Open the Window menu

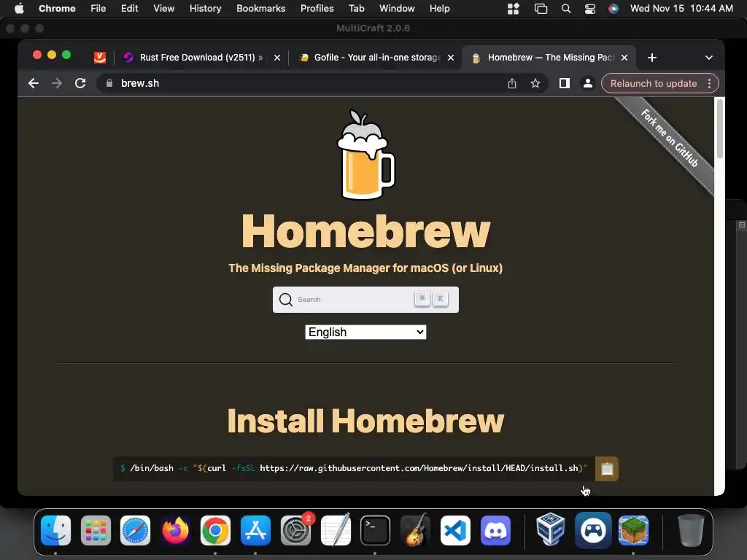[x=396, y=9]
